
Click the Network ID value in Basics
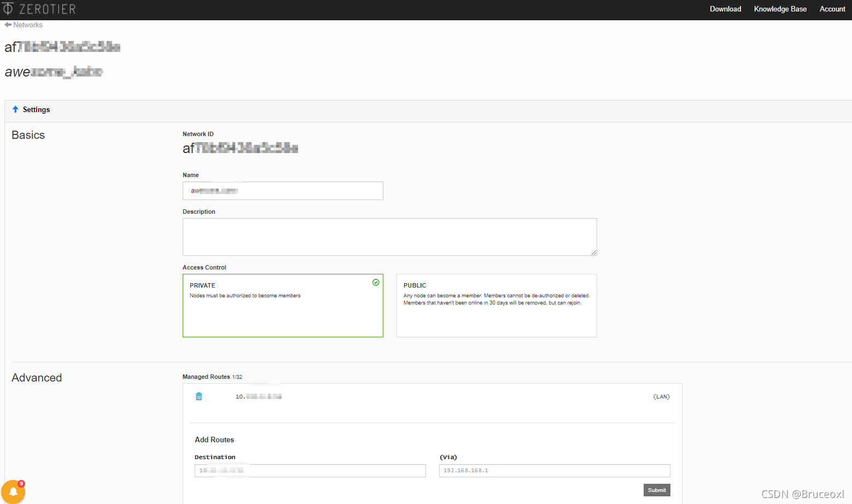pyautogui.click(x=240, y=148)
